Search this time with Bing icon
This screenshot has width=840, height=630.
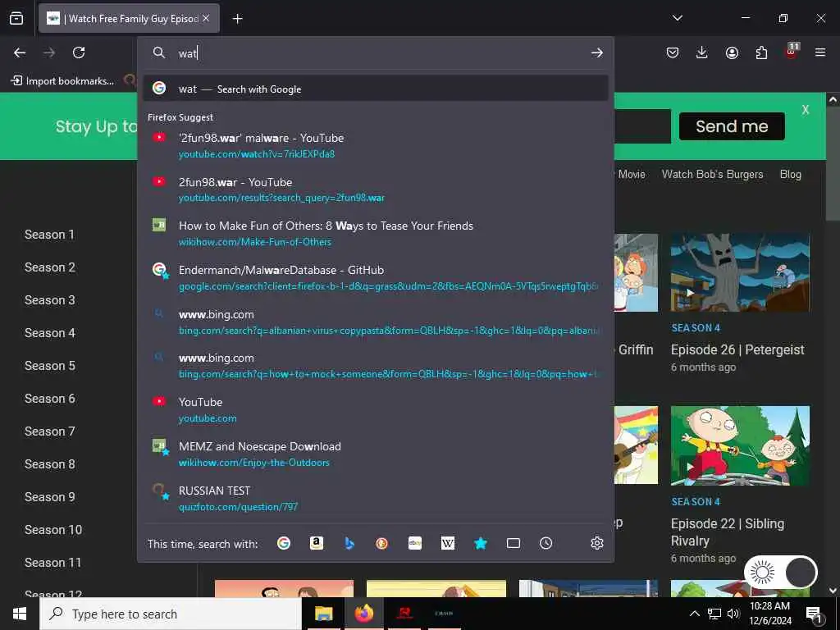[x=349, y=543]
